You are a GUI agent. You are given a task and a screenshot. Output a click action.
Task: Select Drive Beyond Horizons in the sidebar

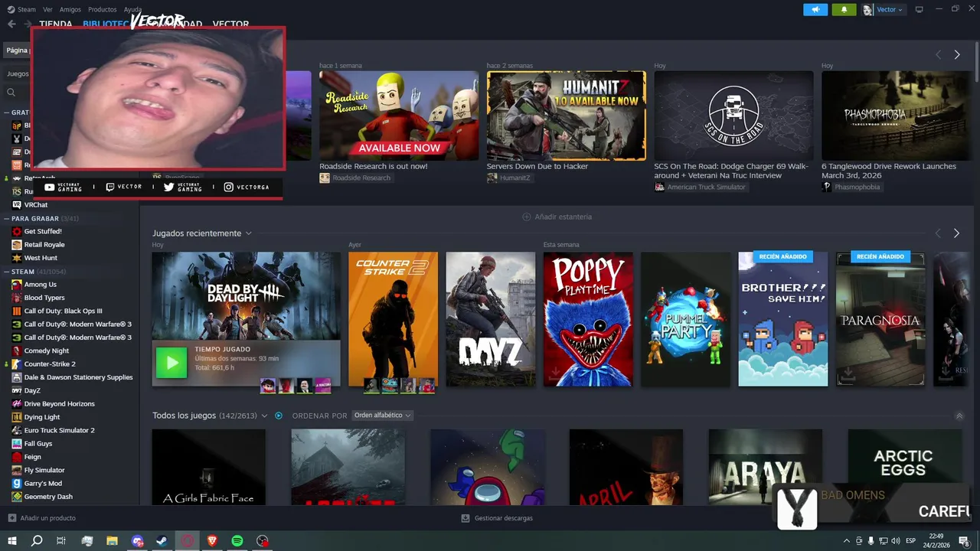tap(59, 403)
